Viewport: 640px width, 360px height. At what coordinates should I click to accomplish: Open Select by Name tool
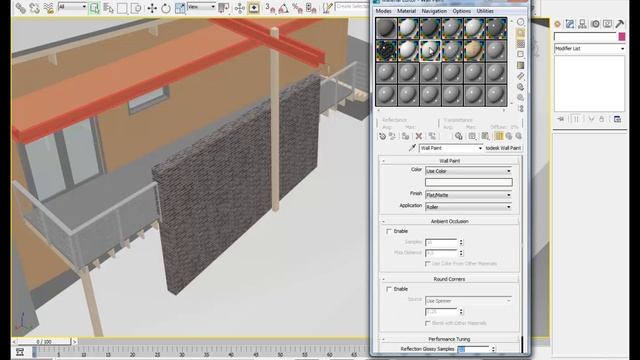coord(108,8)
